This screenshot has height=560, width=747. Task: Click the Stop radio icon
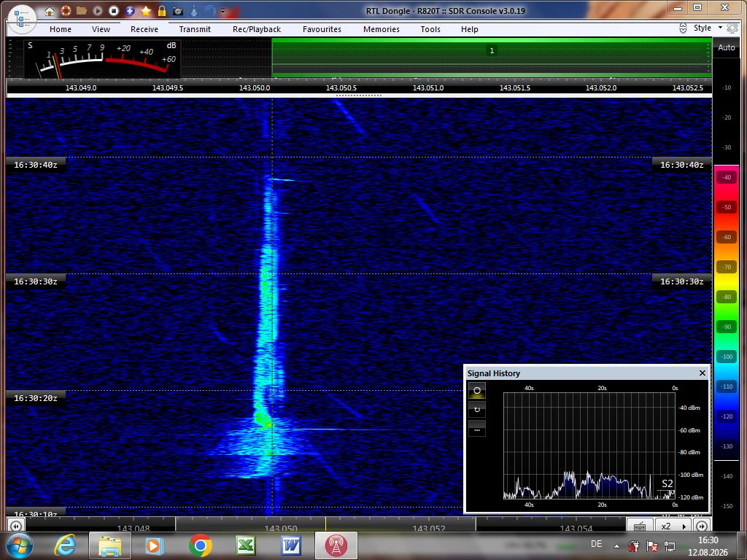113,10
